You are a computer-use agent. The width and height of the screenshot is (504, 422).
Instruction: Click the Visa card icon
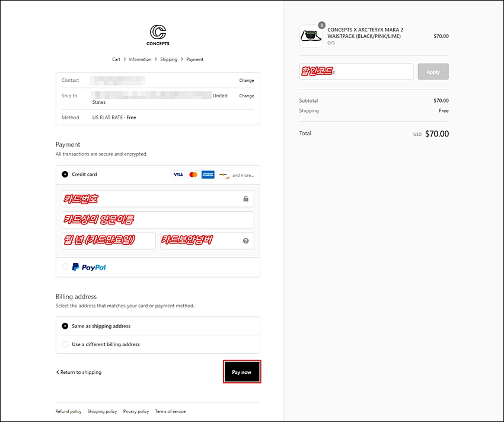coord(178,174)
